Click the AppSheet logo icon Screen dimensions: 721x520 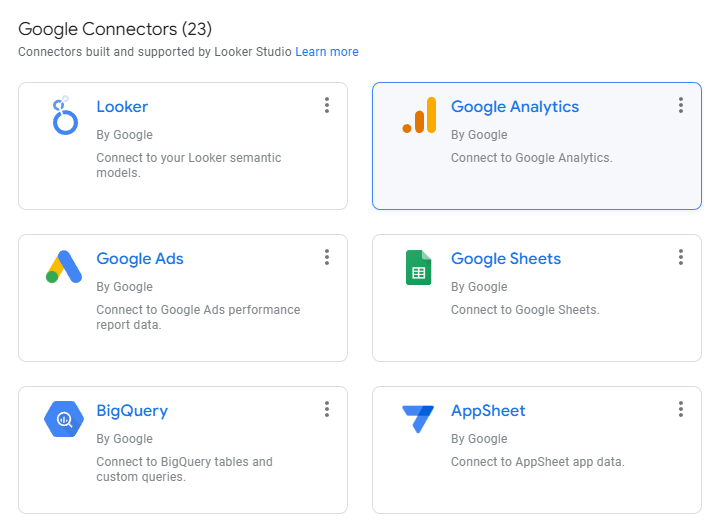pos(418,419)
